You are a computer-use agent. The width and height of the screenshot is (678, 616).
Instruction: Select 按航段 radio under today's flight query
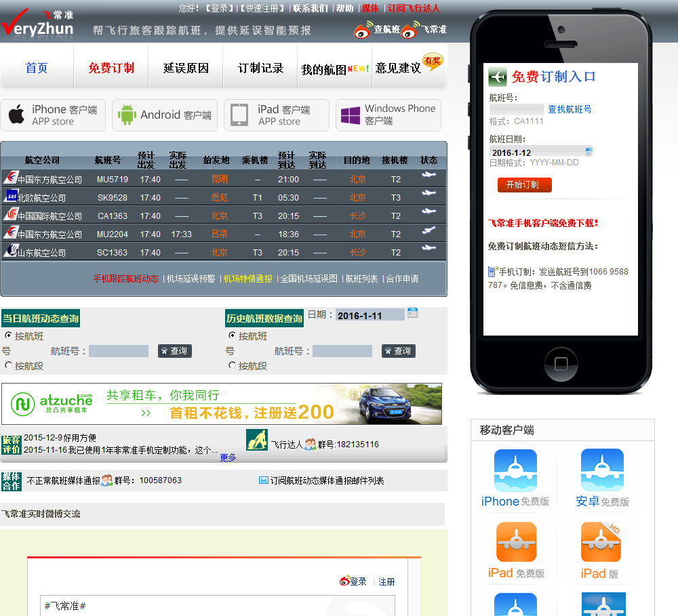coord(8,365)
